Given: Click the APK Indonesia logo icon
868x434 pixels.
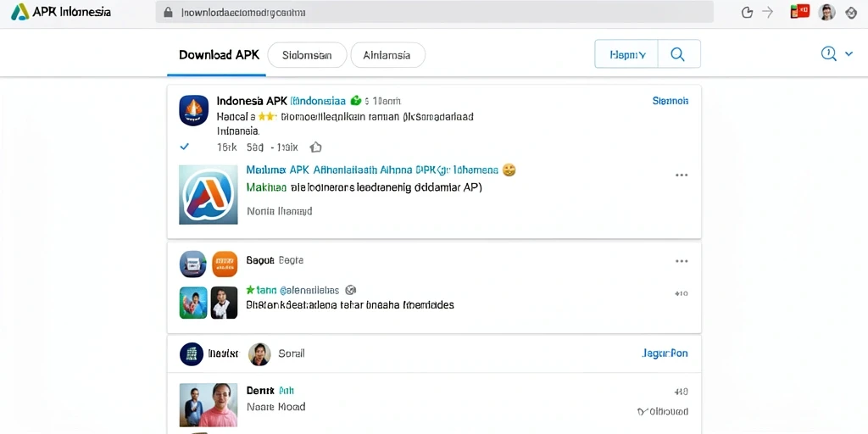Looking at the screenshot, I should pos(20,12).
